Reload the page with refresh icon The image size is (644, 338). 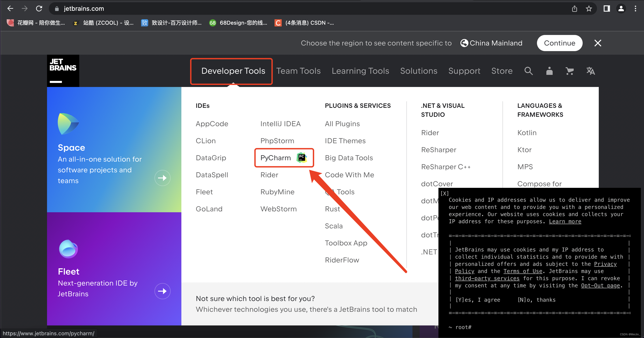39,9
